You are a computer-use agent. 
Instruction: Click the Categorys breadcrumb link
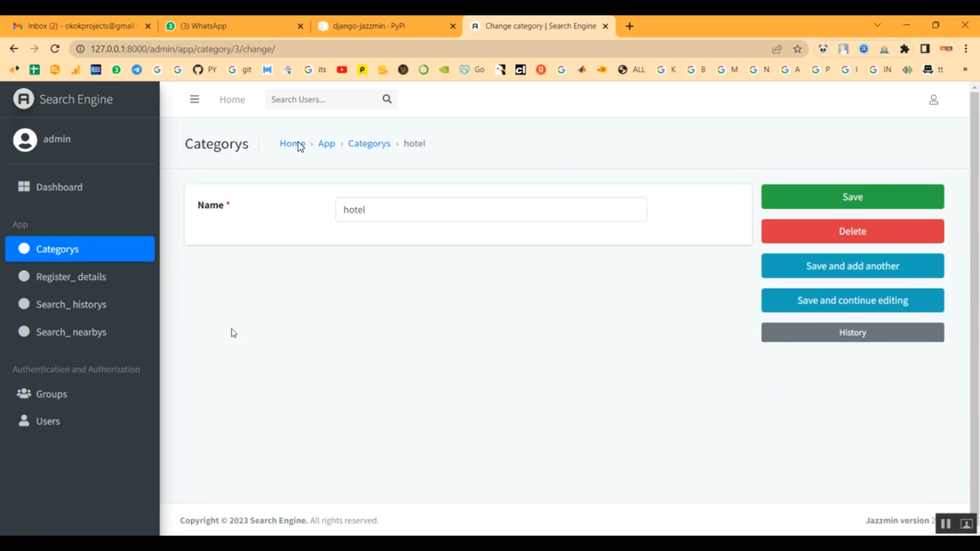(369, 144)
